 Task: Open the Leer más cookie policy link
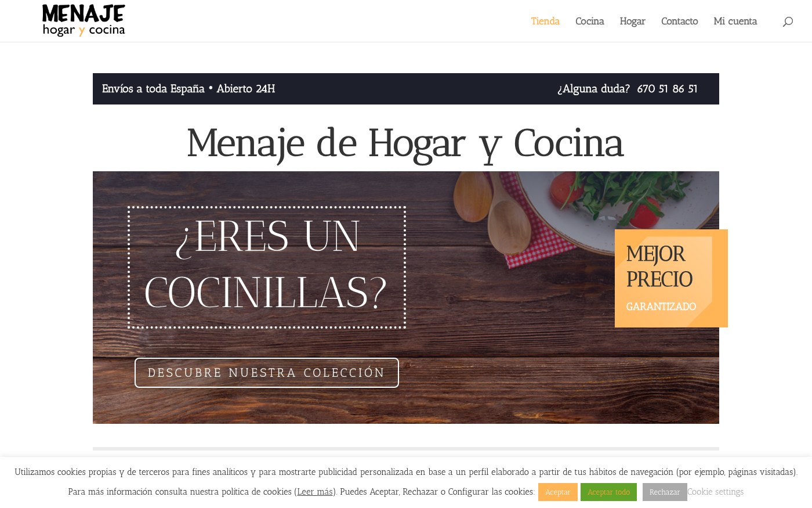coord(315,492)
